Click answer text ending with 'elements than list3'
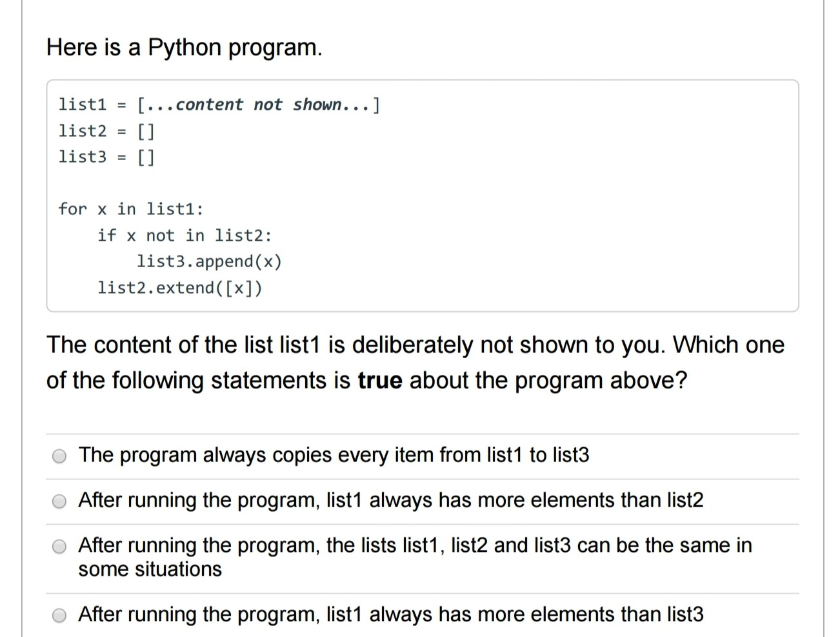 coord(391,614)
